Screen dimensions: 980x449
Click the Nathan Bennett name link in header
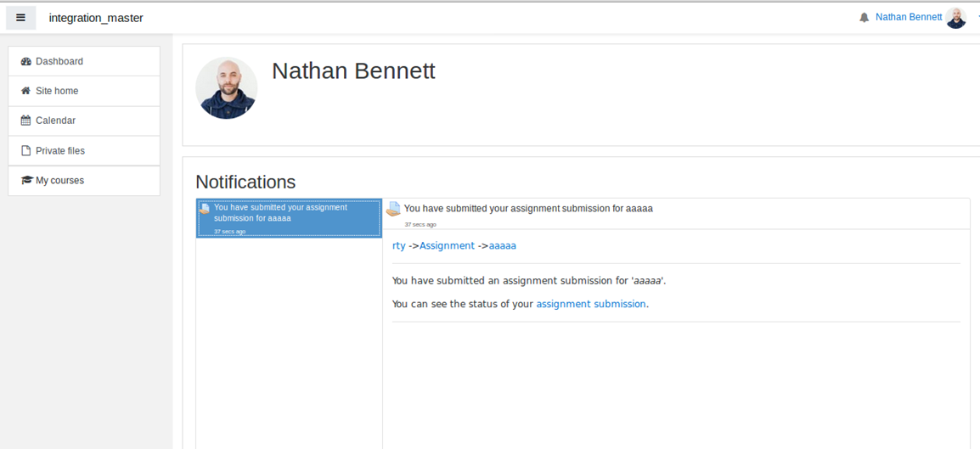pyautogui.click(x=909, y=18)
